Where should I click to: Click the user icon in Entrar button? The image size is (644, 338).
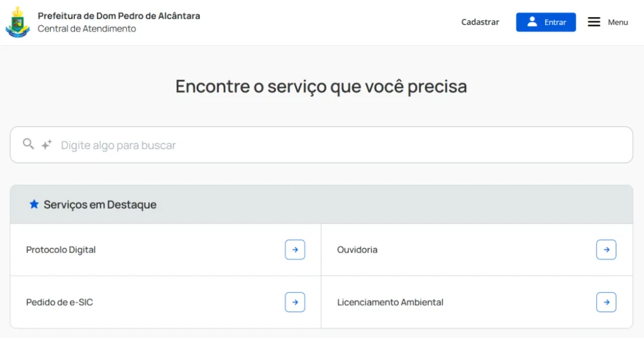click(532, 22)
